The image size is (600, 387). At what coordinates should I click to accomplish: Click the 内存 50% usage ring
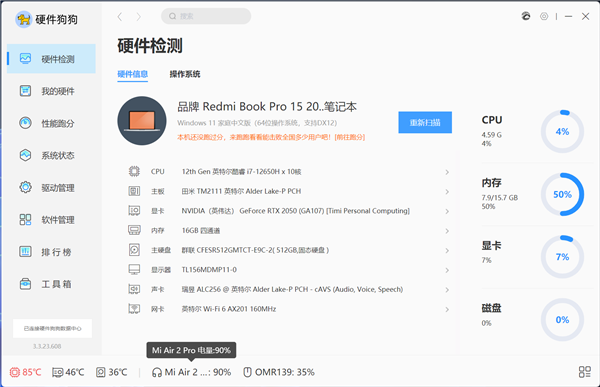click(562, 194)
